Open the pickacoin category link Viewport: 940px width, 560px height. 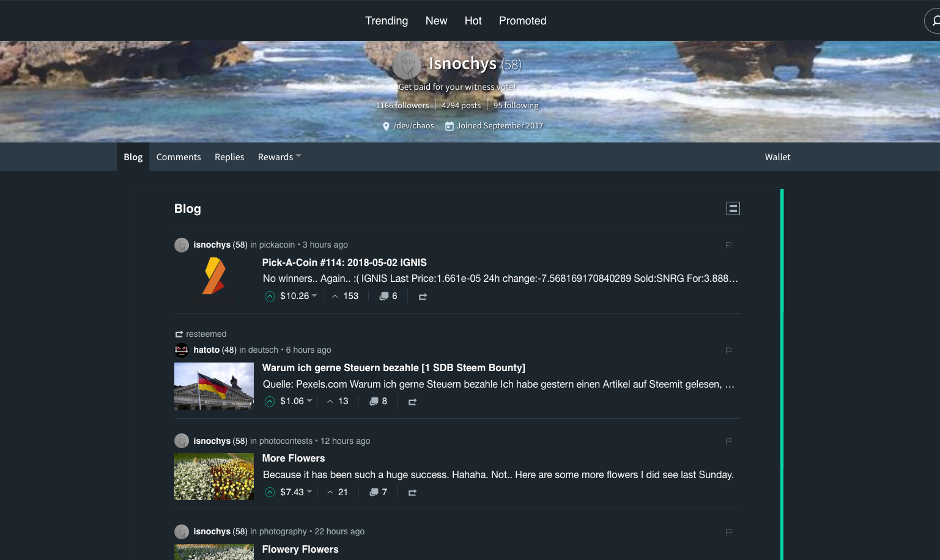(x=277, y=245)
